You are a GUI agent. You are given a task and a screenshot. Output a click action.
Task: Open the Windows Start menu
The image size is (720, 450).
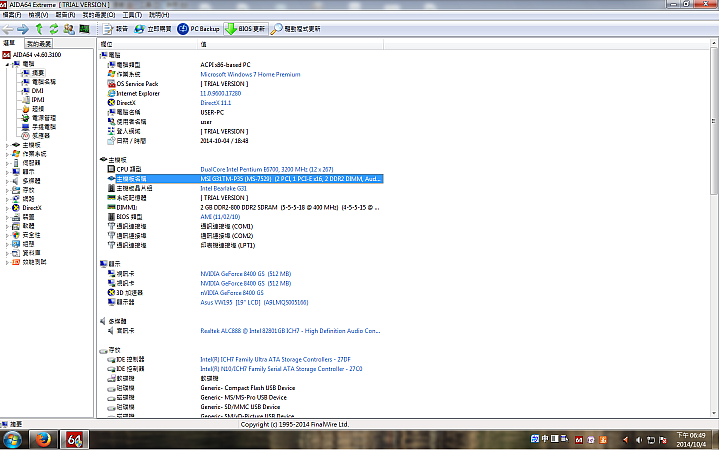[12, 440]
